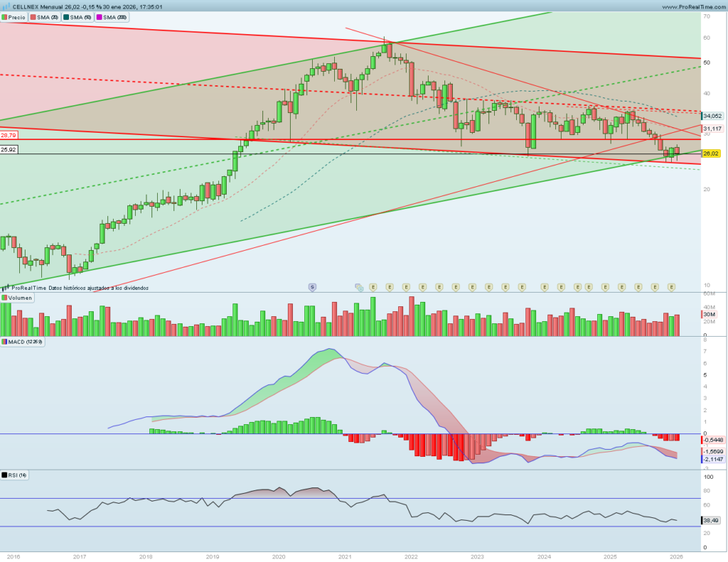Select the 34,052 SMA price label
The height and width of the screenshot is (562, 728).
click(712, 116)
